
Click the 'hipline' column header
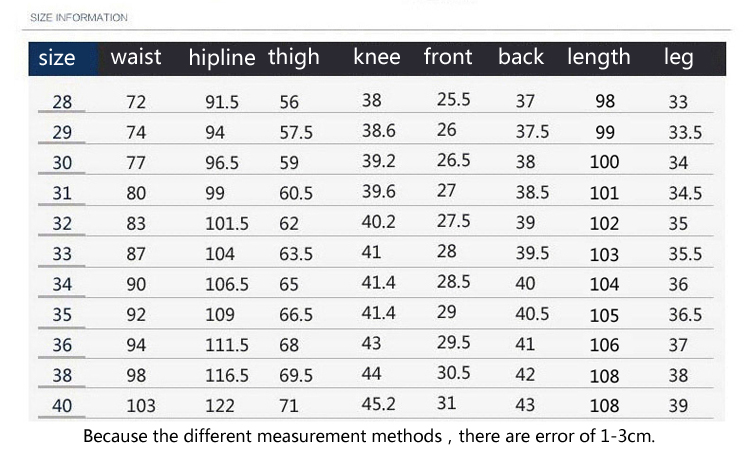click(222, 58)
